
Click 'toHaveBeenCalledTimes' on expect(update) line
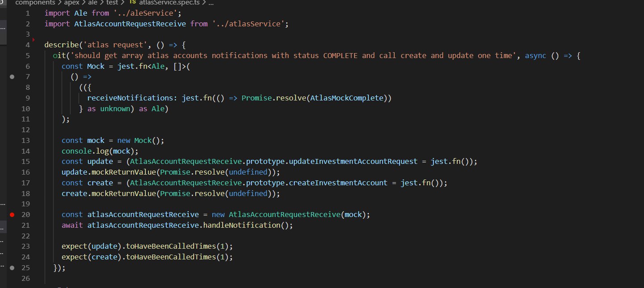[x=171, y=246]
